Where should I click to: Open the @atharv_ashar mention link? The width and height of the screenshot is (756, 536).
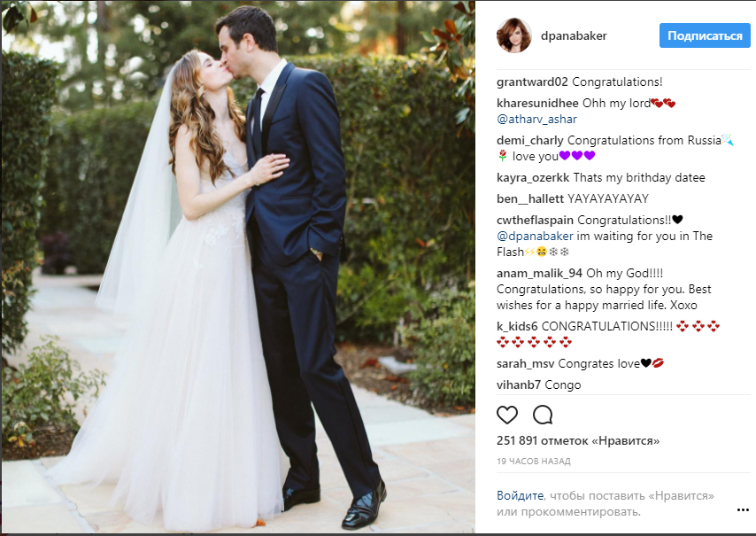(x=536, y=120)
